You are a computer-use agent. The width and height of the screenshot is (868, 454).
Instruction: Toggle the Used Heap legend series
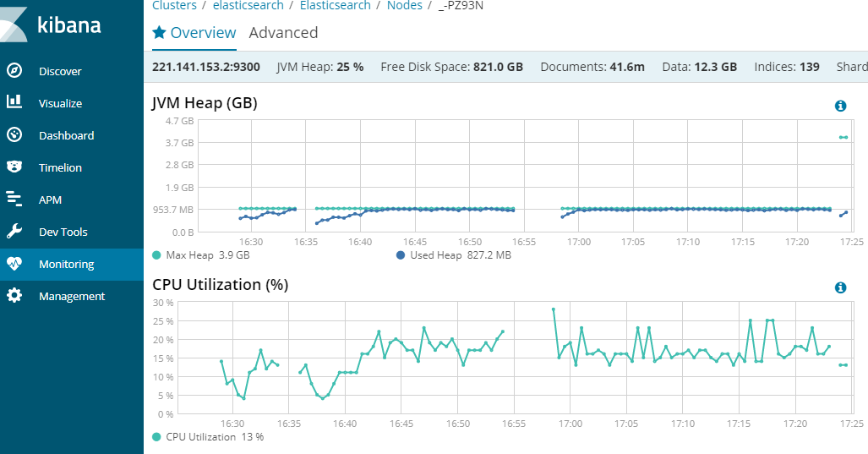(x=454, y=255)
